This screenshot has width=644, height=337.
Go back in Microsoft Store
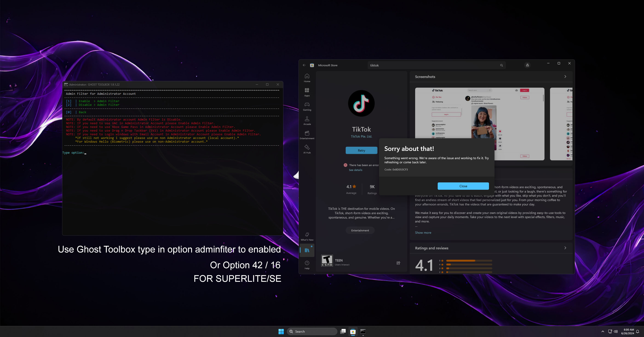pos(304,65)
